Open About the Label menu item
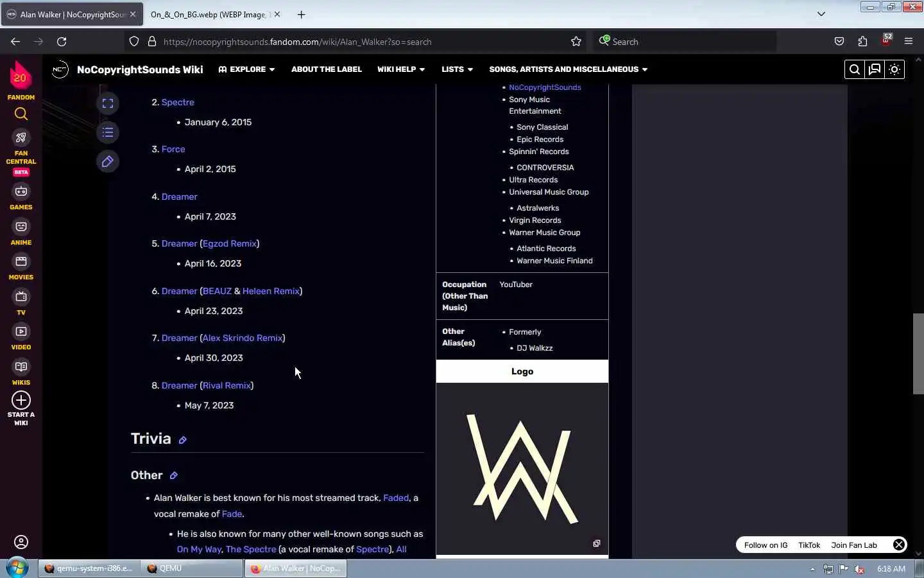 [327, 69]
